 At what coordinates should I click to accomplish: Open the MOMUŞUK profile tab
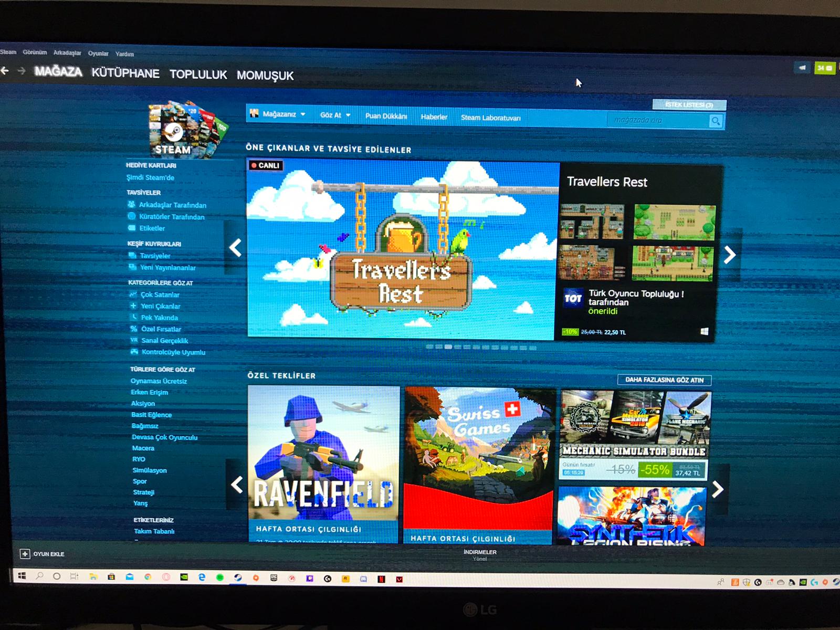pos(265,76)
